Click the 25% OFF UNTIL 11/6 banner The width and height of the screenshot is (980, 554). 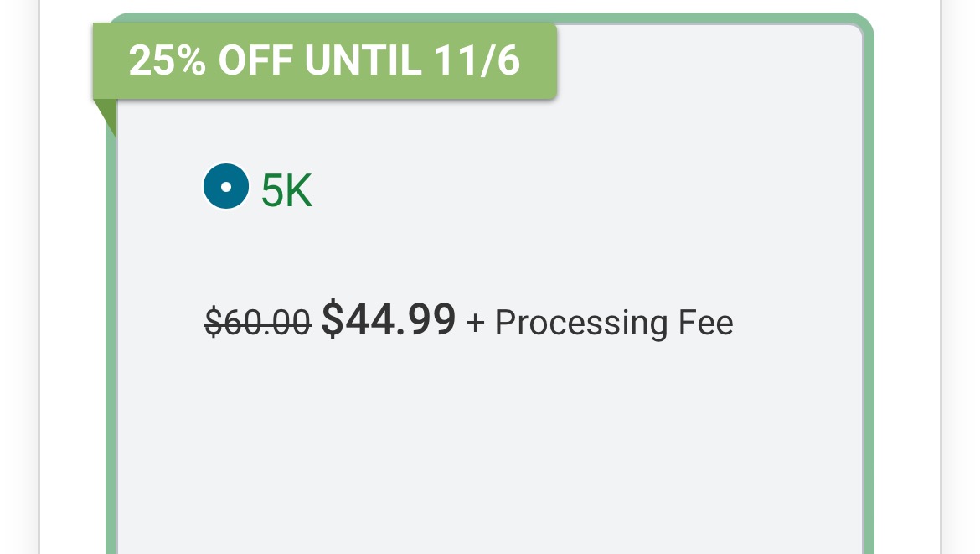click(324, 61)
